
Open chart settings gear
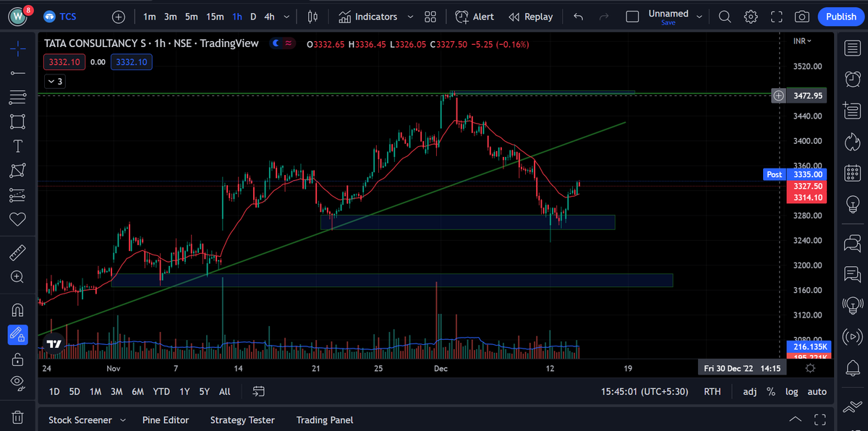(x=751, y=17)
